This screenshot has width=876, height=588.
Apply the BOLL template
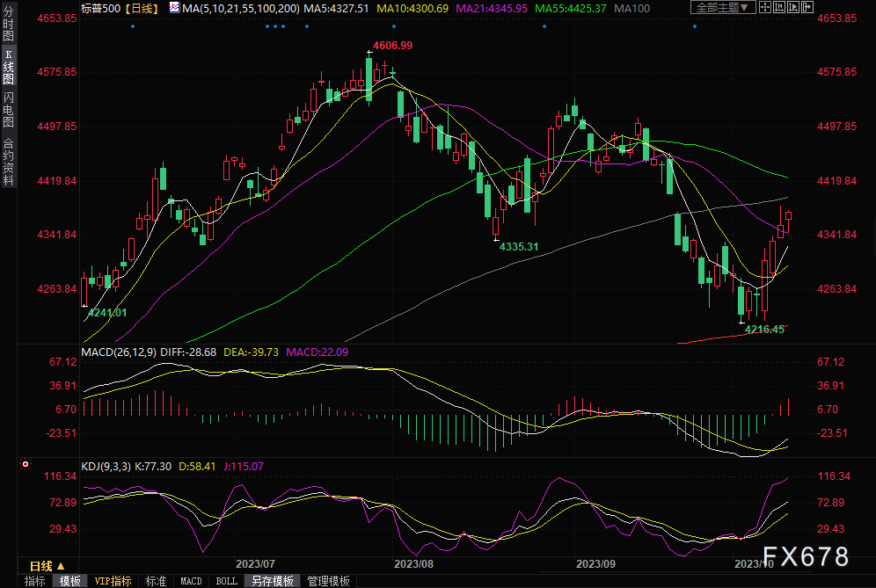point(226,581)
